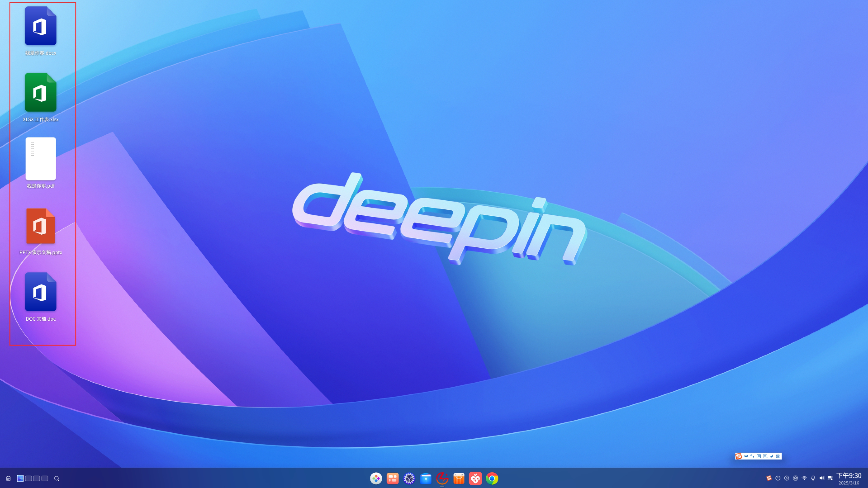Open the quick settings toggles tray icon
This screenshot has height=488, width=868.
pyautogui.click(x=830, y=478)
